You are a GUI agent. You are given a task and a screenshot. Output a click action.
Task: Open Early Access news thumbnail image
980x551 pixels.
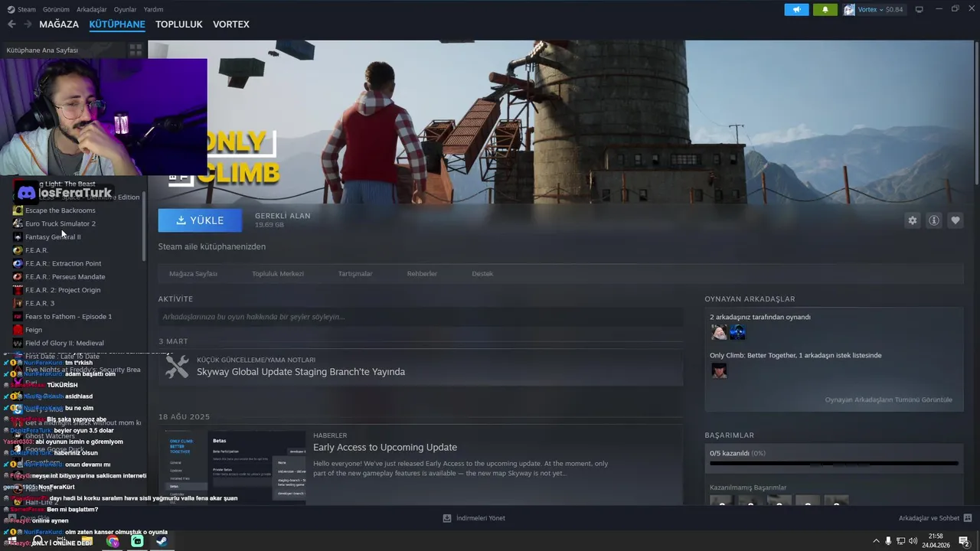click(232, 466)
